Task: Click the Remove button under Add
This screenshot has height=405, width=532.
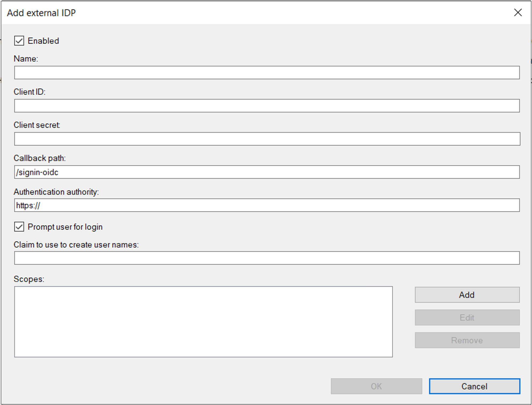Action: [467, 340]
